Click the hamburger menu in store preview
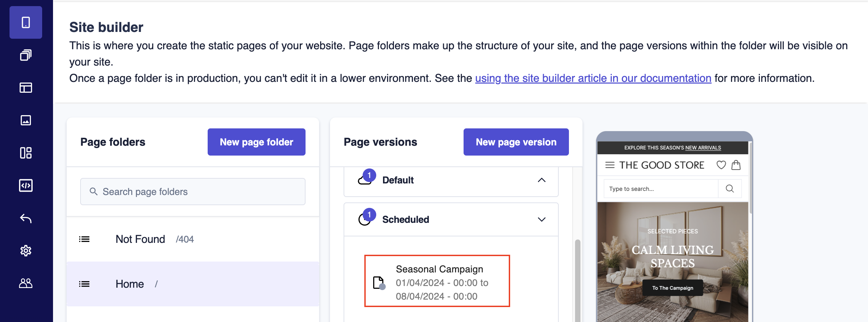The image size is (868, 322). (610, 165)
